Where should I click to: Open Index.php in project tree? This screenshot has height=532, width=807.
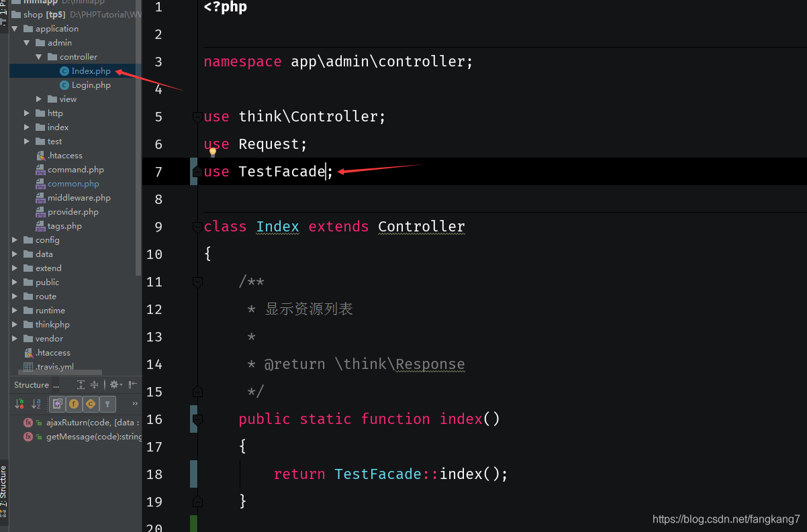91,71
